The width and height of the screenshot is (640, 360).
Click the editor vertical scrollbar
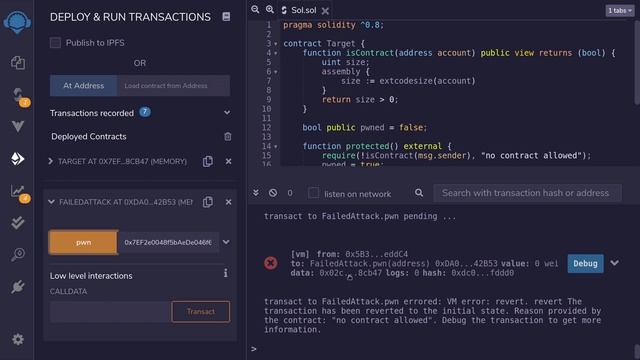coord(637,63)
